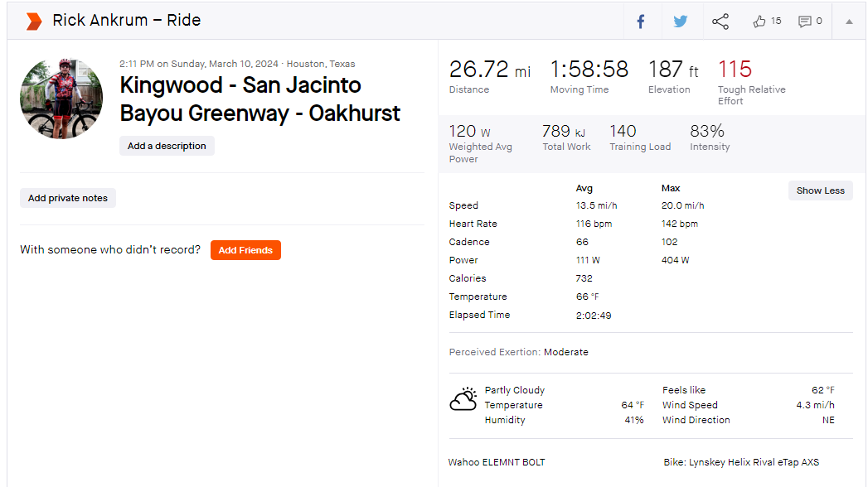Click the orange Add Friends button
Image resolution: width=868 pixels, height=487 pixels.
(x=245, y=250)
